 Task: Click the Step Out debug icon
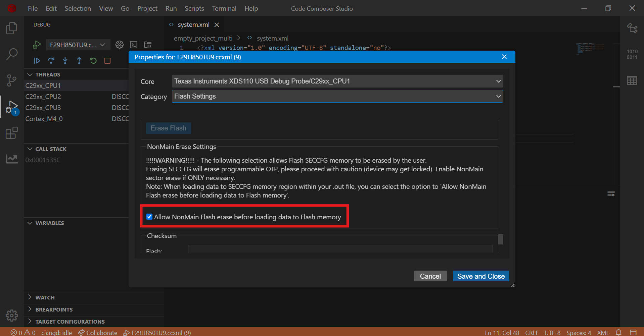coord(79,61)
